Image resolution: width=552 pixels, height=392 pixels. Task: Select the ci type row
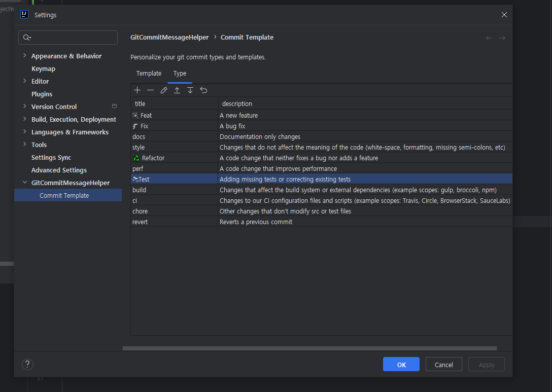[322, 201]
